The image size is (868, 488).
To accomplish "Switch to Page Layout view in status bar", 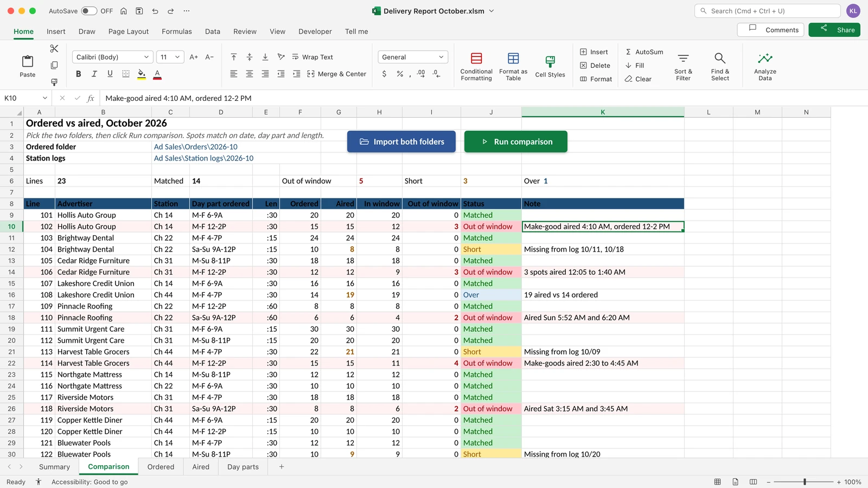I will tap(735, 481).
